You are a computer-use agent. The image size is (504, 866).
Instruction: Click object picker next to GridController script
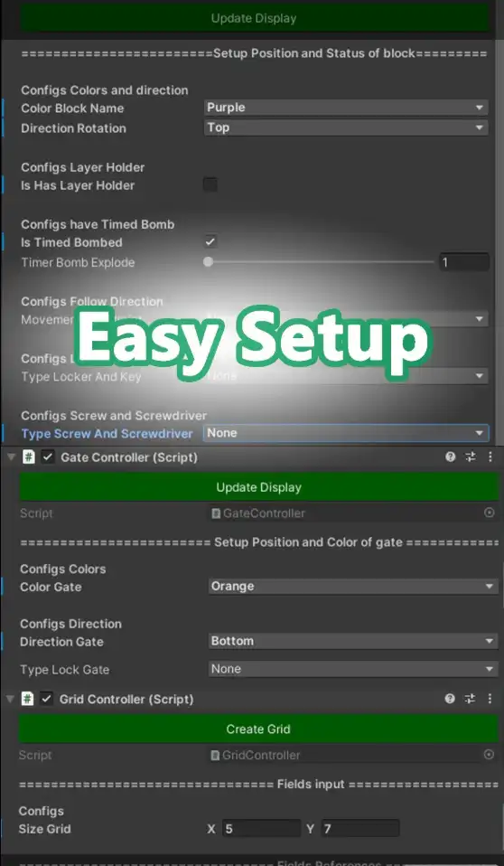(x=489, y=755)
